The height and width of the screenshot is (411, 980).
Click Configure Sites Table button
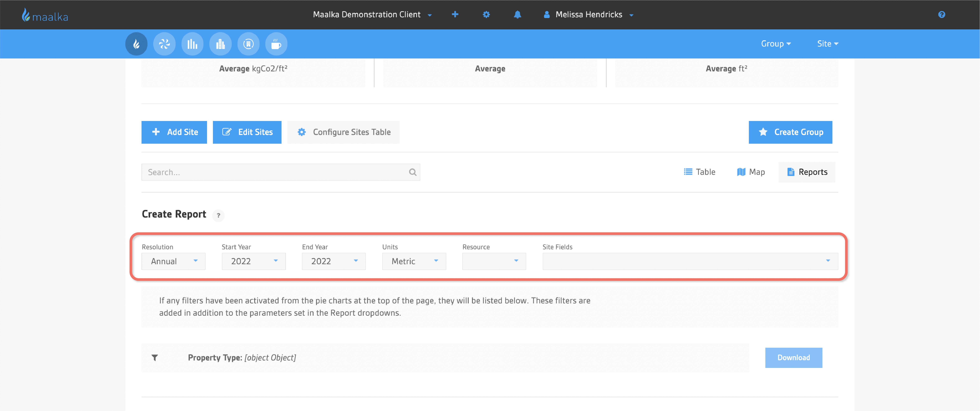pyautogui.click(x=344, y=132)
